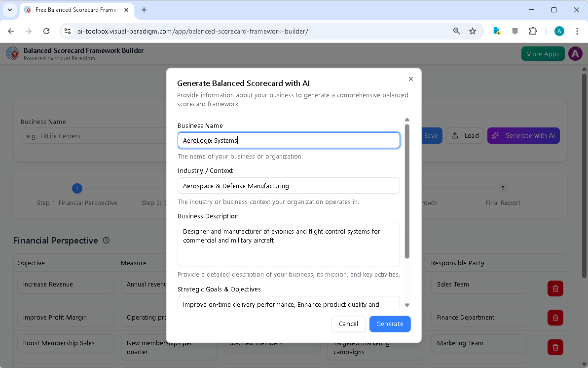The width and height of the screenshot is (588, 368).
Task: Open the Visual Paradigm link
Action: click(x=74, y=58)
